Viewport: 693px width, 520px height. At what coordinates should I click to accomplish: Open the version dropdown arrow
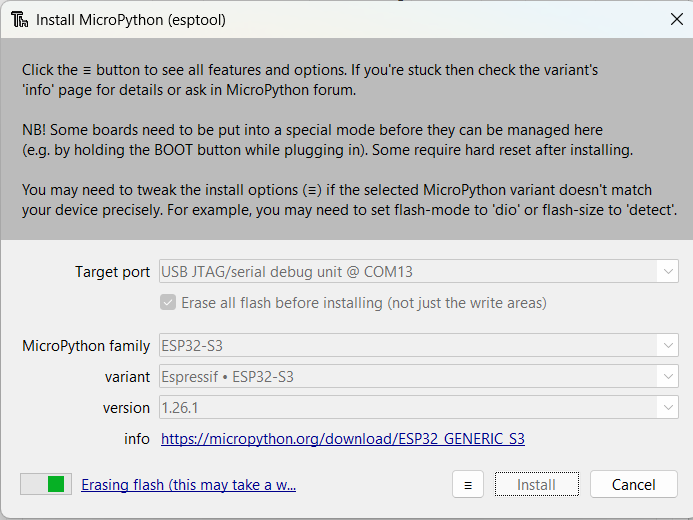[x=667, y=408]
